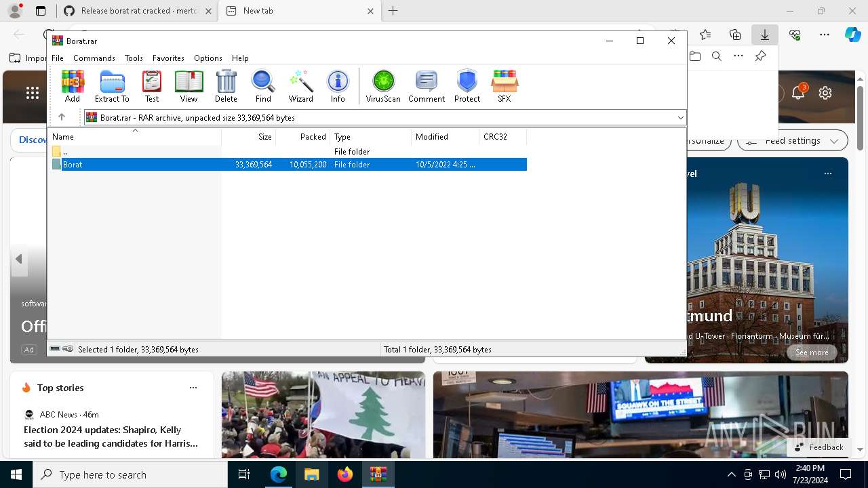The width and height of the screenshot is (868, 488).
Task: Select the parent '..' folder row
Action: pyautogui.click(x=289, y=152)
